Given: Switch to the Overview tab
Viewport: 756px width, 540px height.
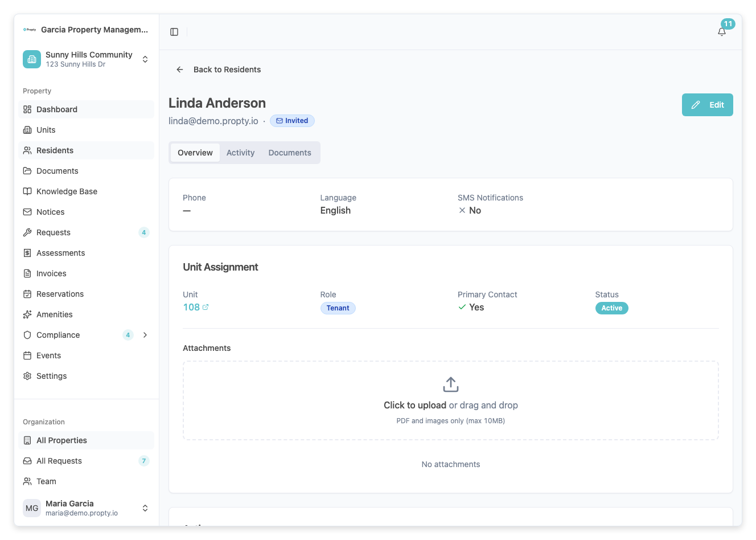Looking at the screenshot, I should (x=195, y=153).
